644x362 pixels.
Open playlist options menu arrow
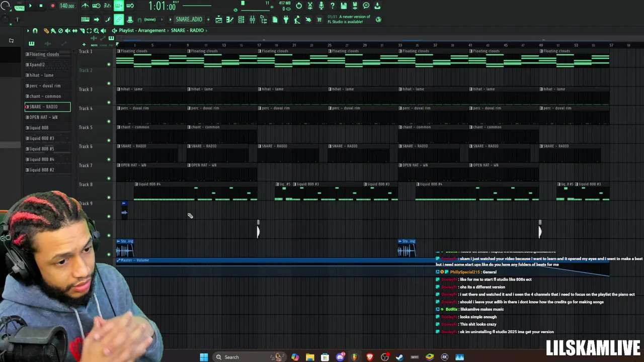point(28,31)
